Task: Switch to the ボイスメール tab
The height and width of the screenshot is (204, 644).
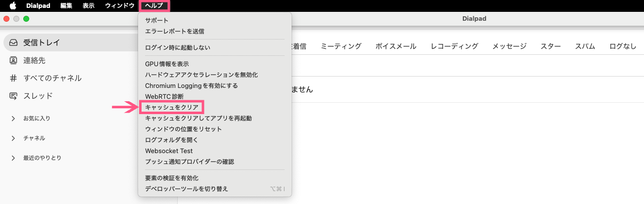Action: click(396, 46)
